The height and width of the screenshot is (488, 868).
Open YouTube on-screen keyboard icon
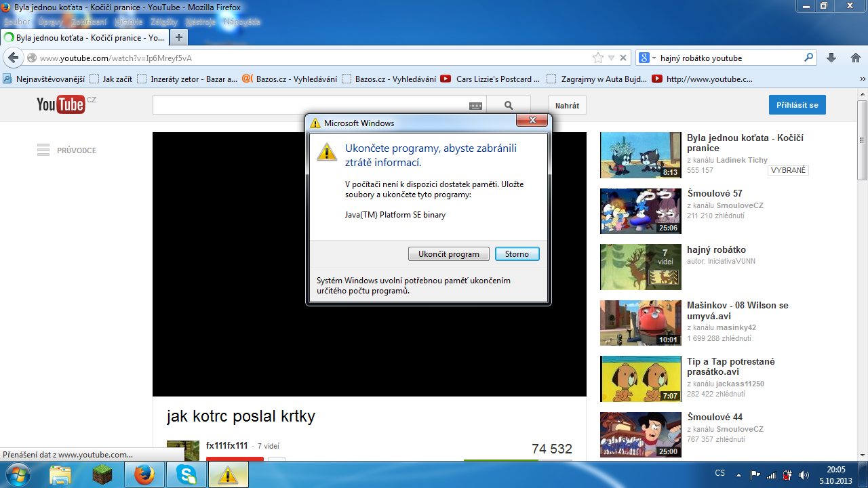(x=475, y=106)
